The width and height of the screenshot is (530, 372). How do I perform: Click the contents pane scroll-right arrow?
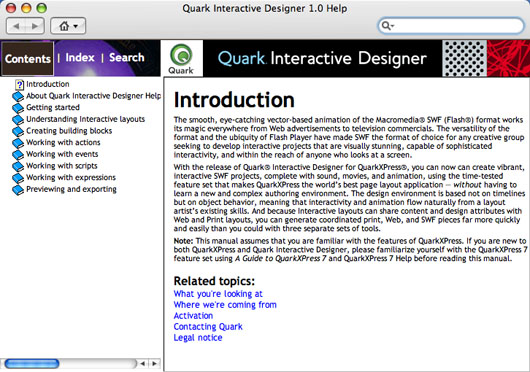154,364
